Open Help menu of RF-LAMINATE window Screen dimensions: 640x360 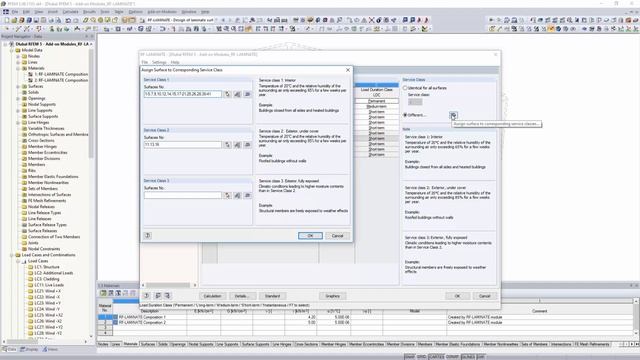pos(175,62)
